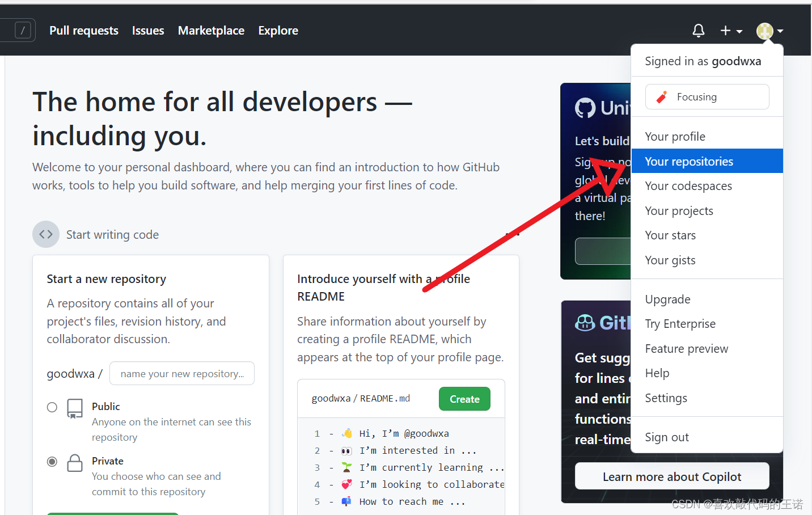The image size is (812, 515).
Task: Click the waving hand emoji on README line 1
Action: (x=347, y=433)
